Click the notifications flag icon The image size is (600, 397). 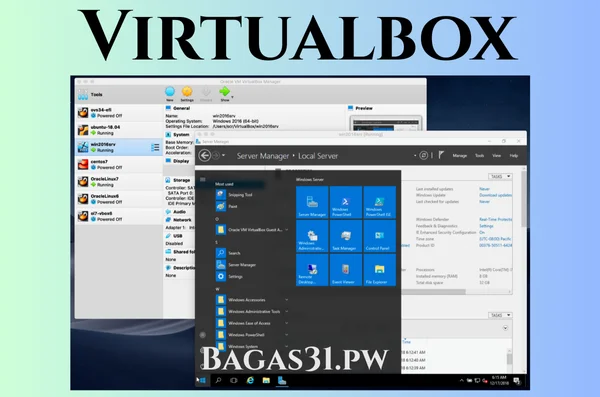pos(441,155)
